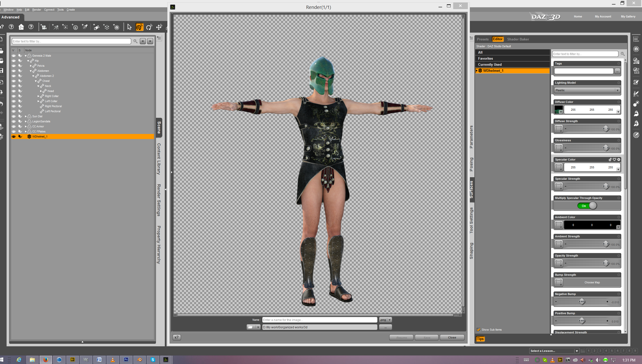Click the Create New Camera icon
Screen dimensions: 642x364
pyautogui.click(x=43, y=27)
